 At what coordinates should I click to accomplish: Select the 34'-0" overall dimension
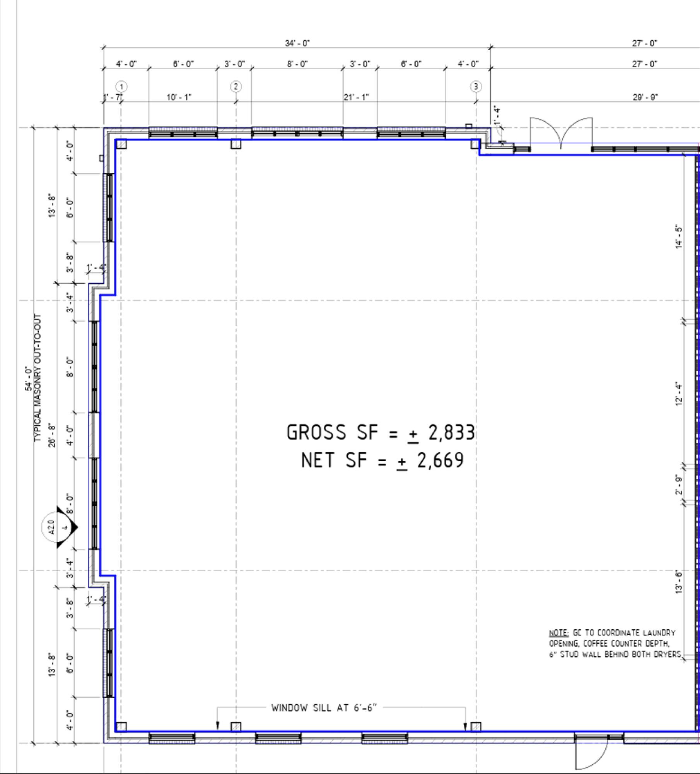(x=297, y=43)
